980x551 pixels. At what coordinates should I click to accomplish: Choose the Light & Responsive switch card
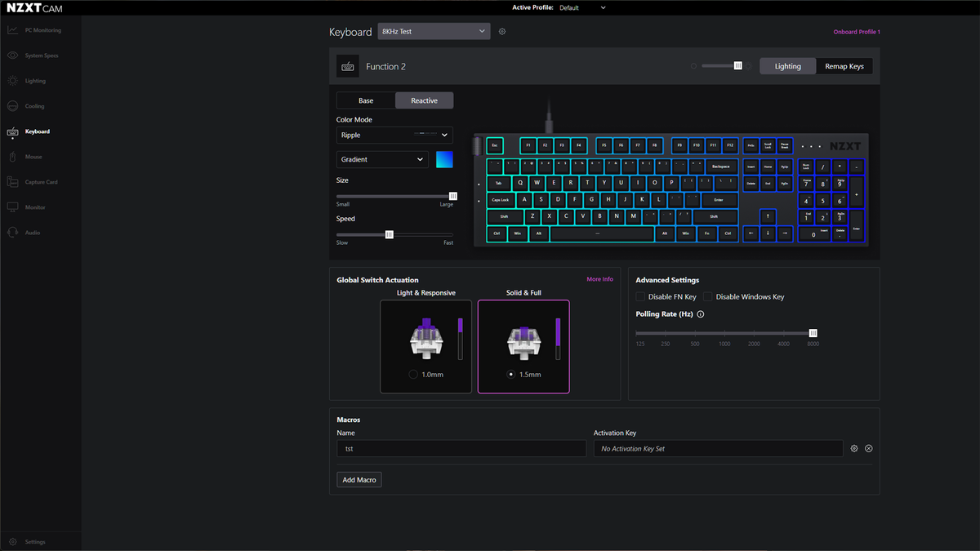tap(425, 346)
